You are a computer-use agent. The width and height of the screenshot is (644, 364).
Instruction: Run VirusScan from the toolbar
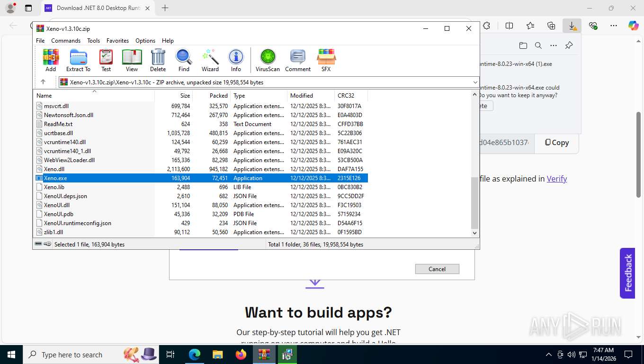268,60
